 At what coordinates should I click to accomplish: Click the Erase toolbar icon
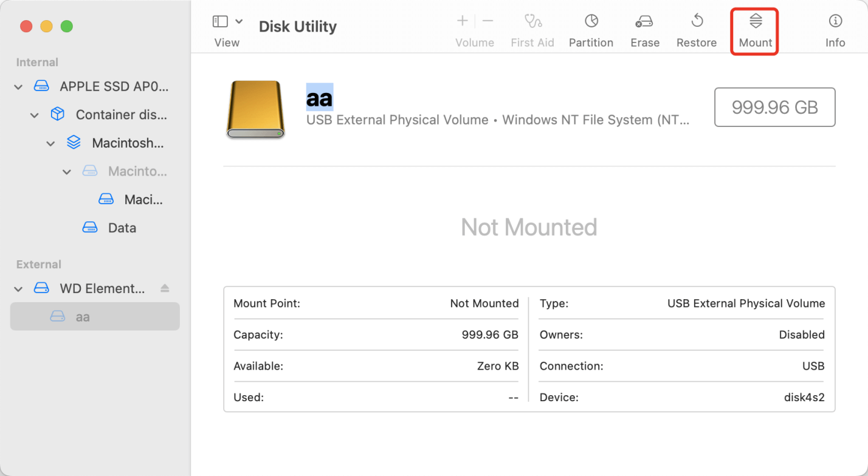point(644,27)
